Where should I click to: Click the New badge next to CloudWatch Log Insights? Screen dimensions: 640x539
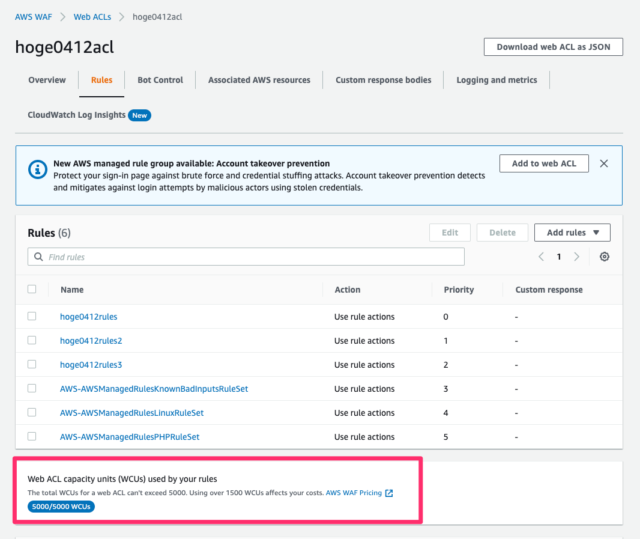(x=139, y=115)
